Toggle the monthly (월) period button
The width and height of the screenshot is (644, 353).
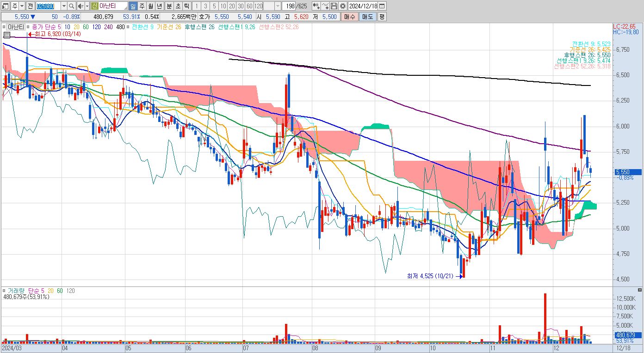[151, 6]
